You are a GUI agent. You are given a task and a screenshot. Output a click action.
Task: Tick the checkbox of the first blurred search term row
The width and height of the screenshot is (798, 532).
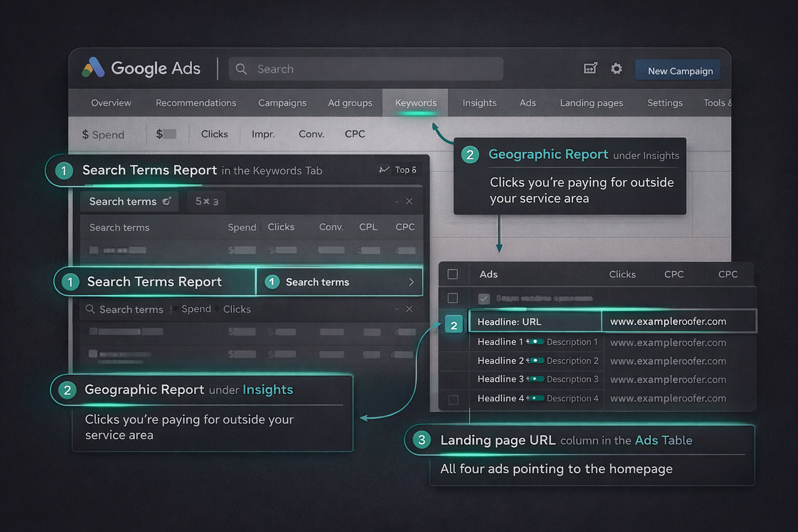(x=94, y=250)
